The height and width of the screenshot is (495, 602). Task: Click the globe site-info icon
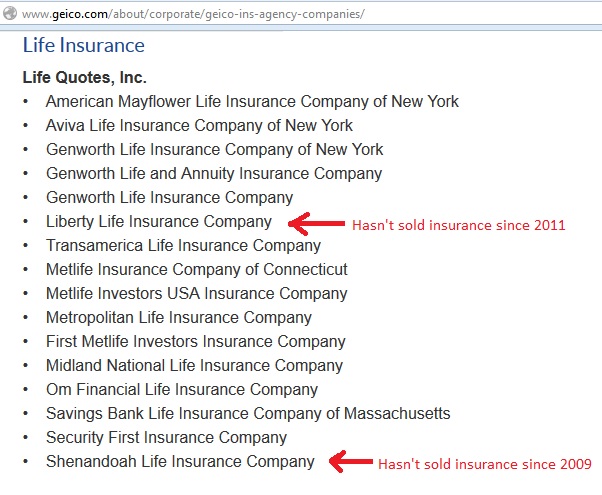point(10,13)
